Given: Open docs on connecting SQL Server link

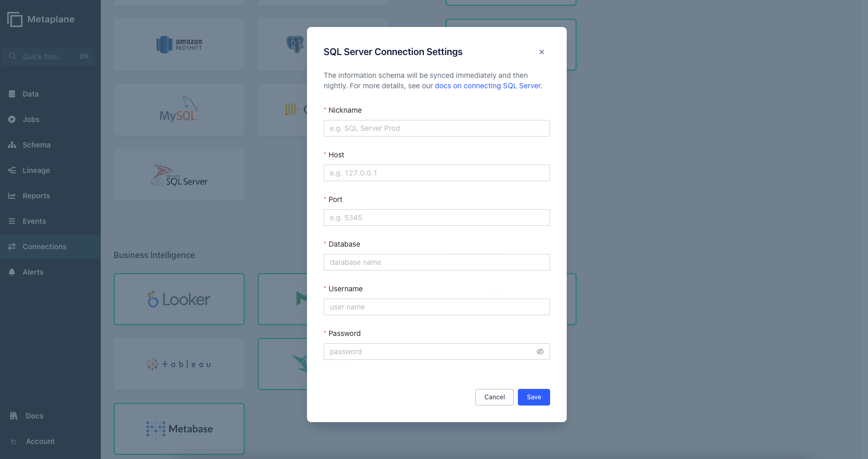Looking at the screenshot, I should (x=488, y=86).
